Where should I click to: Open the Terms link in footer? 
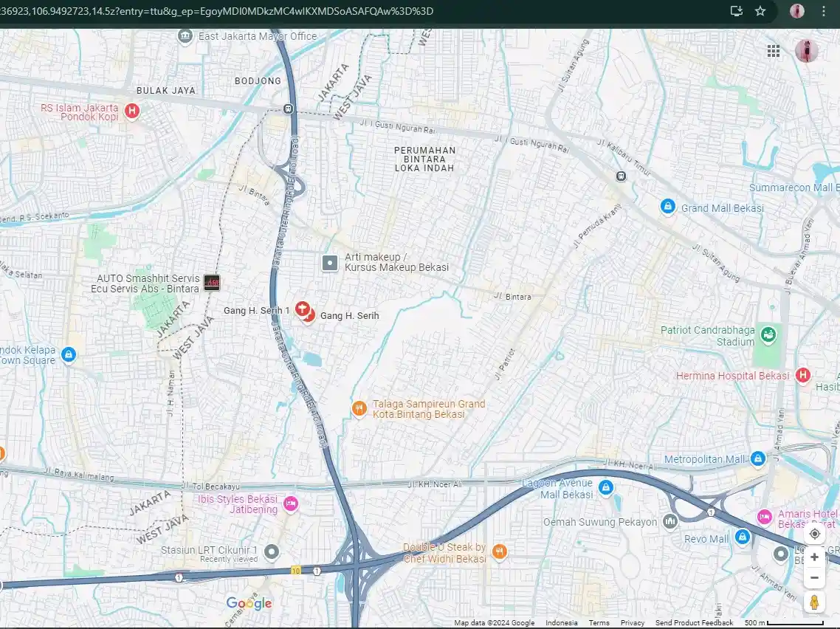point(599,623)
